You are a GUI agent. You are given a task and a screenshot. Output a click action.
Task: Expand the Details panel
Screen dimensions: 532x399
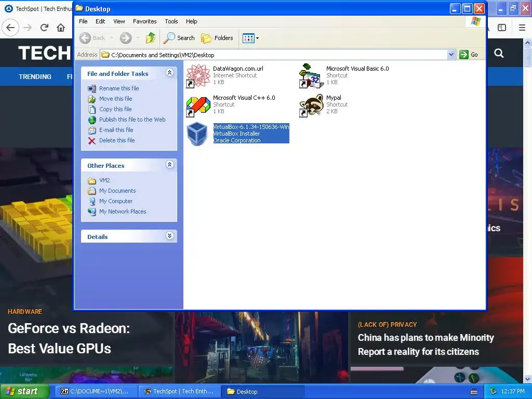point(170,236)
